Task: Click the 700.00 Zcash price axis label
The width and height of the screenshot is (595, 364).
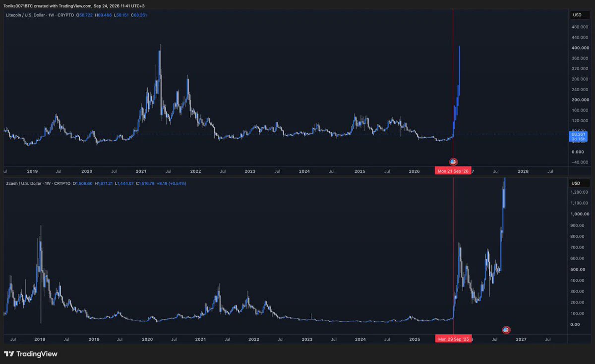Action: pos(578,247)
